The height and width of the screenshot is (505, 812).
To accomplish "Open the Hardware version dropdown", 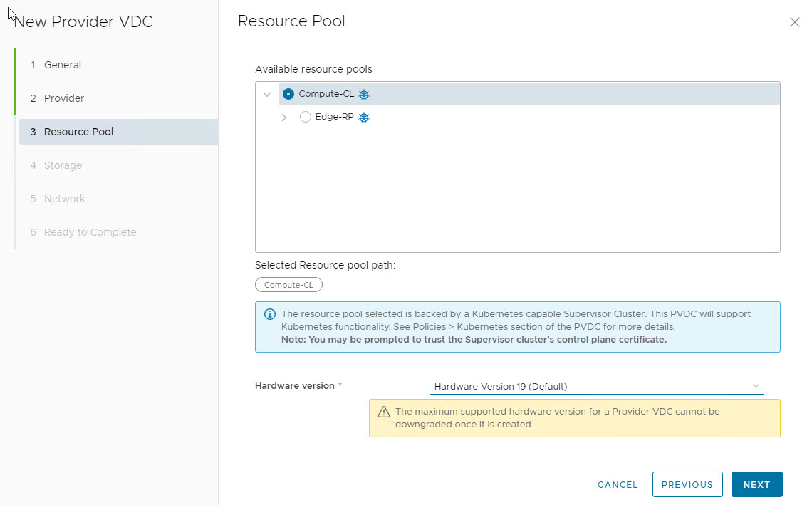I will coord(596,386).
